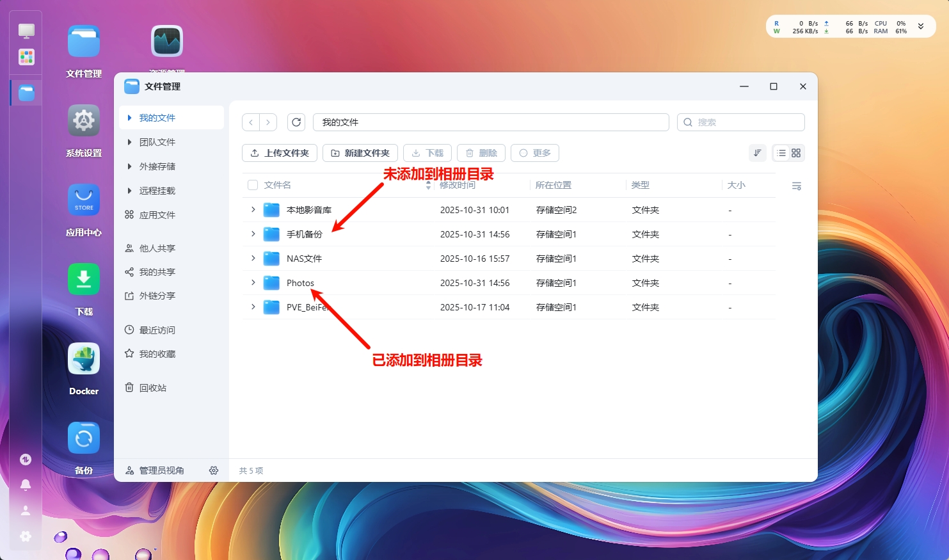Screen dimensions: 949x560
Task: Click the round transfer arrows icon in the dock
Action: tap(26, 460)
